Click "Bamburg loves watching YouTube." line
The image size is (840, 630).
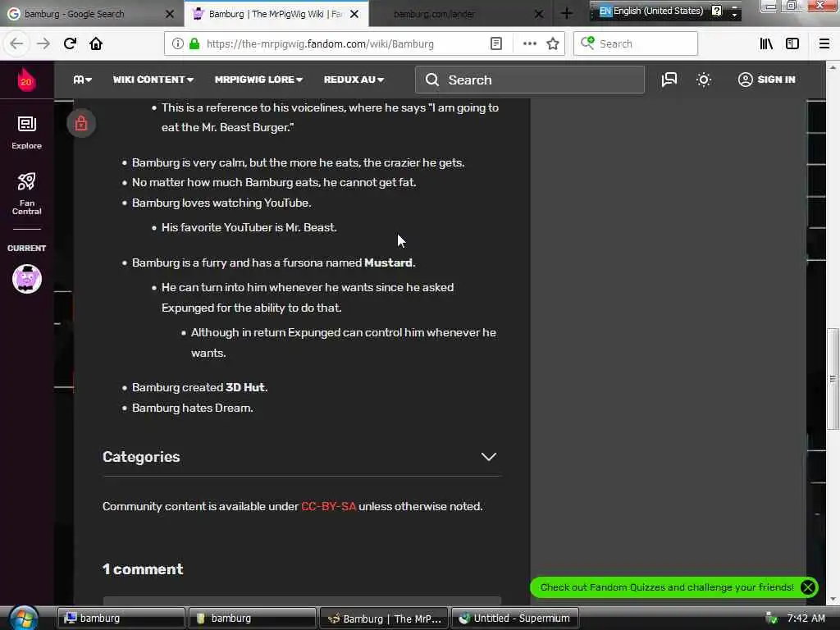click(x=221, y=203)
